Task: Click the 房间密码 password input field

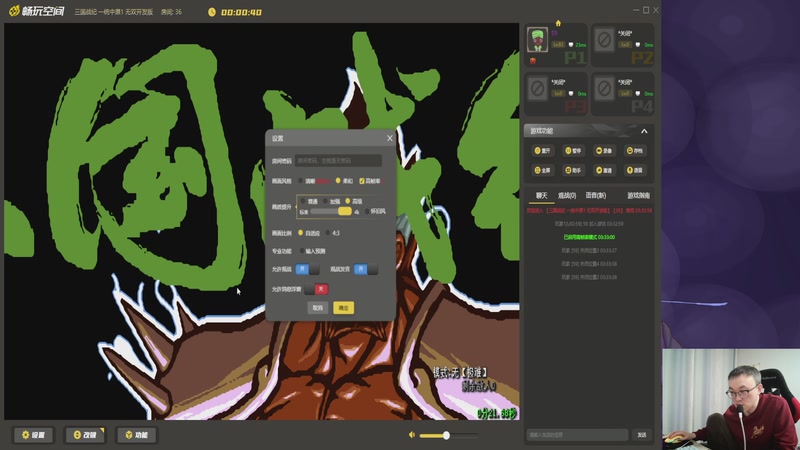Action: pos(338,160)
